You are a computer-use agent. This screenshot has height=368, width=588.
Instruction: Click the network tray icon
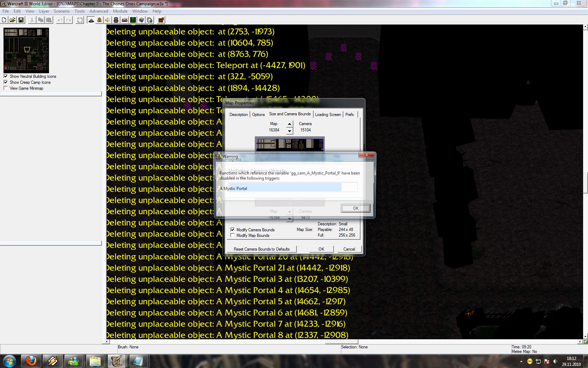point(538,361)
